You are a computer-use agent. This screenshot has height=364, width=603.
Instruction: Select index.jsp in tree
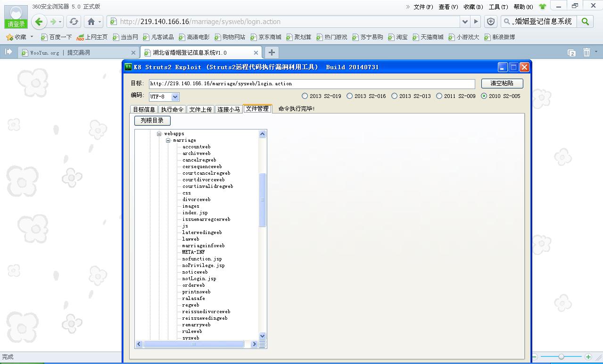click(x=195, y=213)
